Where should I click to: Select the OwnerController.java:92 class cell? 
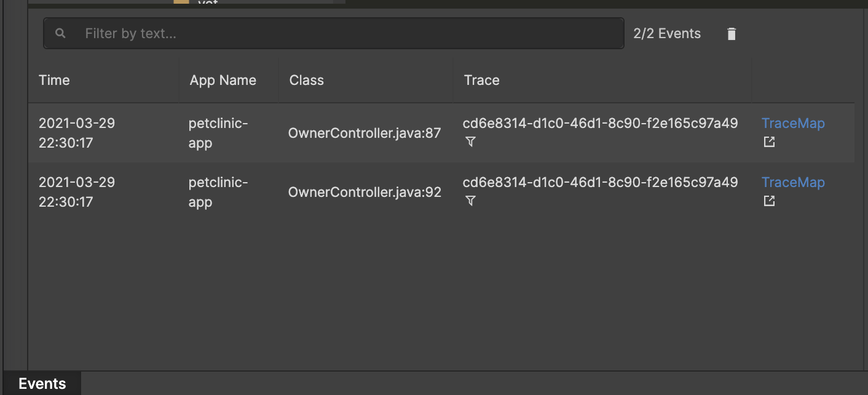coord(365,192)
